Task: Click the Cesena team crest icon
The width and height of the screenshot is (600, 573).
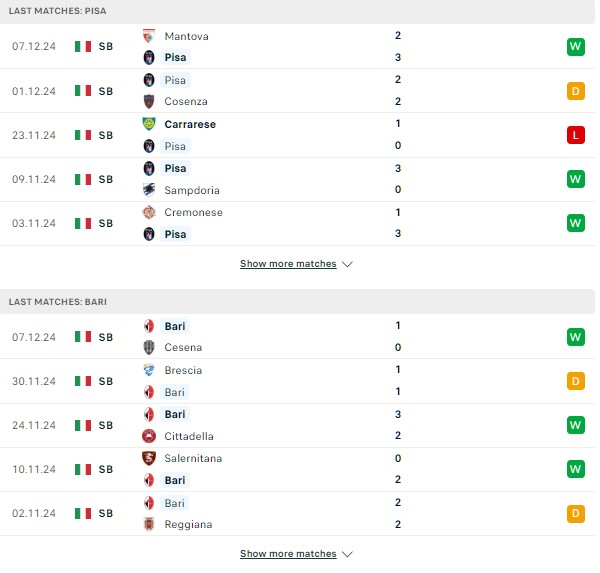Action: [x=149, y=347]
